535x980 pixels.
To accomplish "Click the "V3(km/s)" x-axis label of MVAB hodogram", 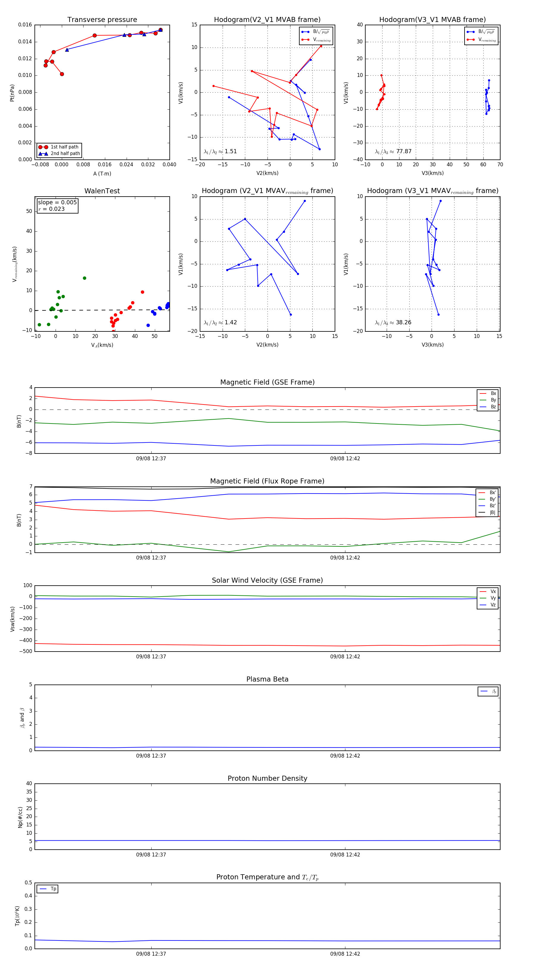I will coord(432,173).
